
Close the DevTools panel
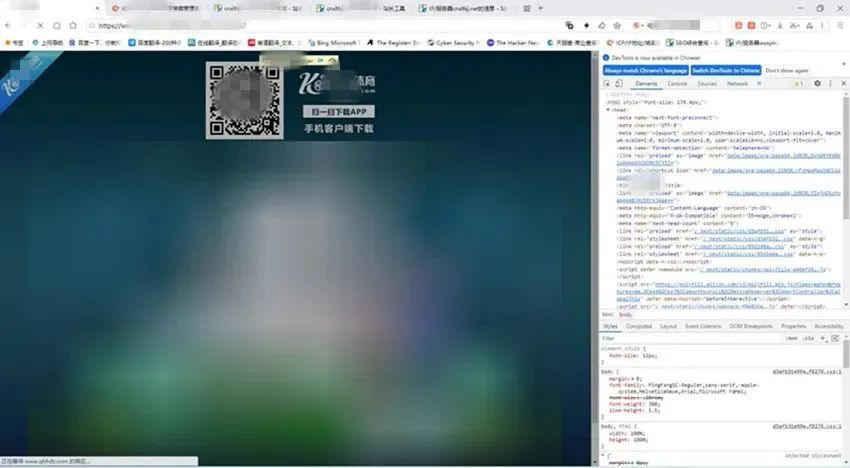(842, 83)
